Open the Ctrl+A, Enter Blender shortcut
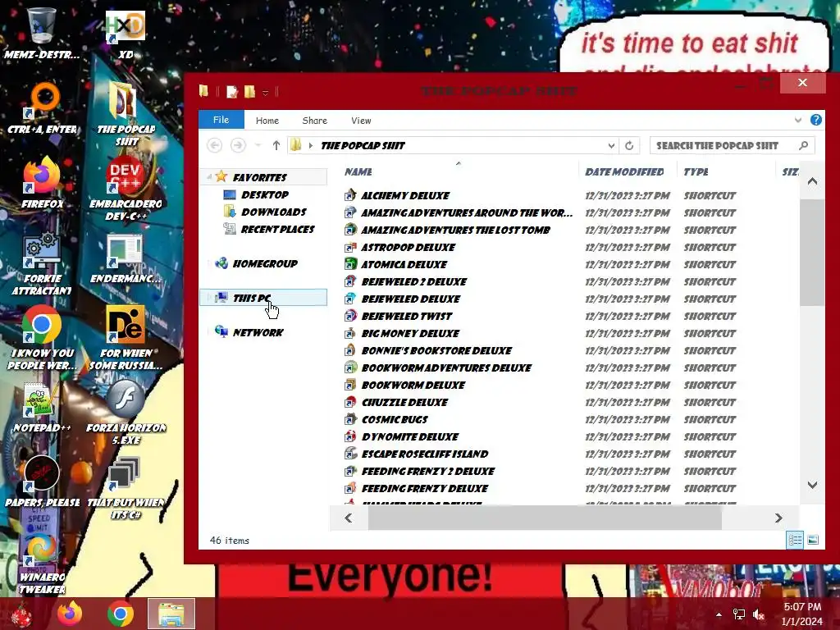This screenshot has height=630, width=840. click(42, 107)
